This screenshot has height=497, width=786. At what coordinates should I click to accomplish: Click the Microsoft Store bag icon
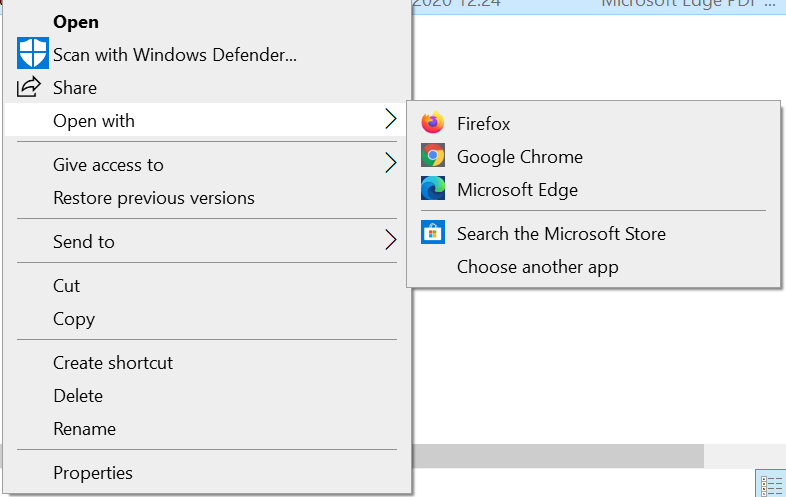point(433,232)
